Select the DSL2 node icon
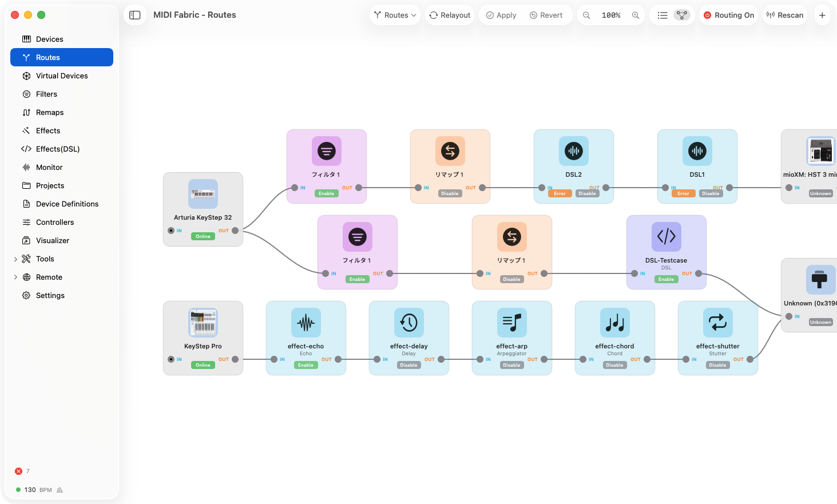This screenshot has height=504, width=837. tap(574, 151)
